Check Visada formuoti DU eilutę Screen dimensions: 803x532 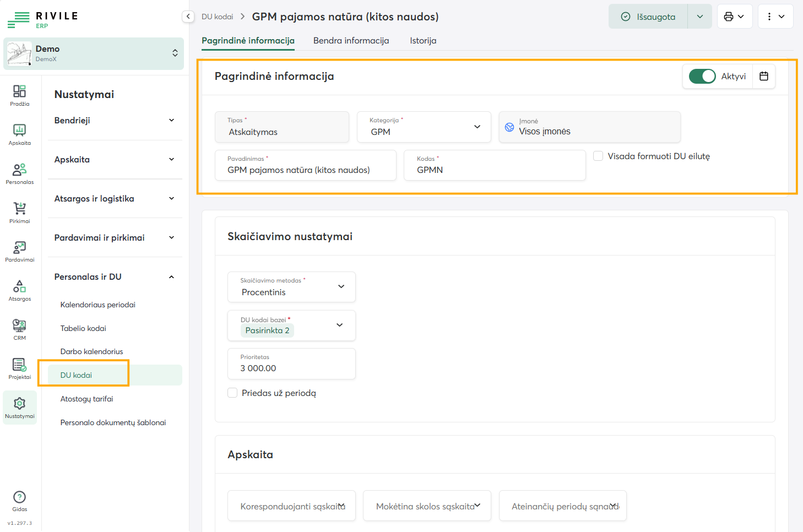point(598,156)
